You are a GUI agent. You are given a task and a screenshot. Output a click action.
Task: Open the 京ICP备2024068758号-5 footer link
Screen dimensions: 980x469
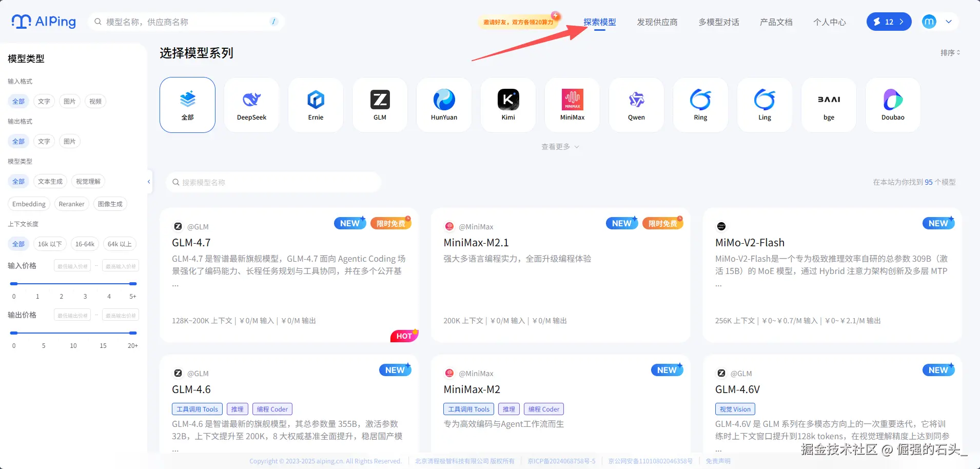(561, 461)
